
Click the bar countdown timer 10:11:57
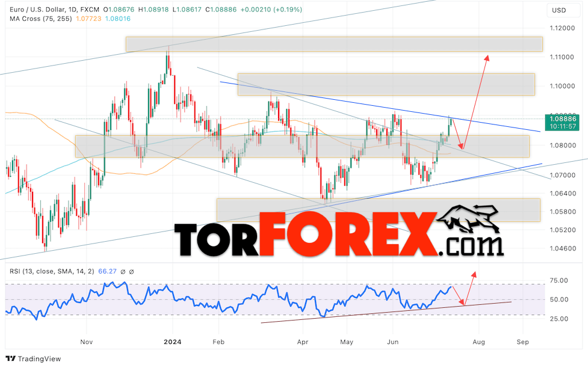click(x=563, y=127)
